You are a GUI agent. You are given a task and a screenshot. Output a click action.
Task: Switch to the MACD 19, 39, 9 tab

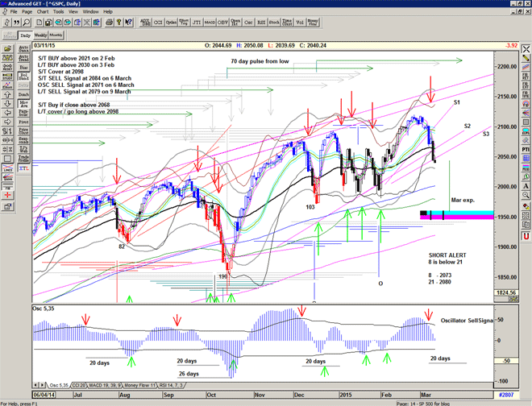coord(110,385)
